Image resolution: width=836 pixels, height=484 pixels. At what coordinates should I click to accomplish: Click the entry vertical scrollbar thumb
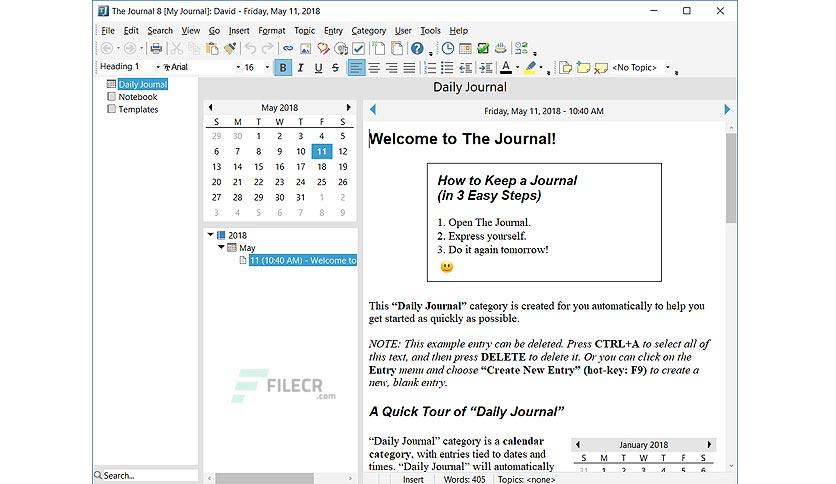[730, 178]
